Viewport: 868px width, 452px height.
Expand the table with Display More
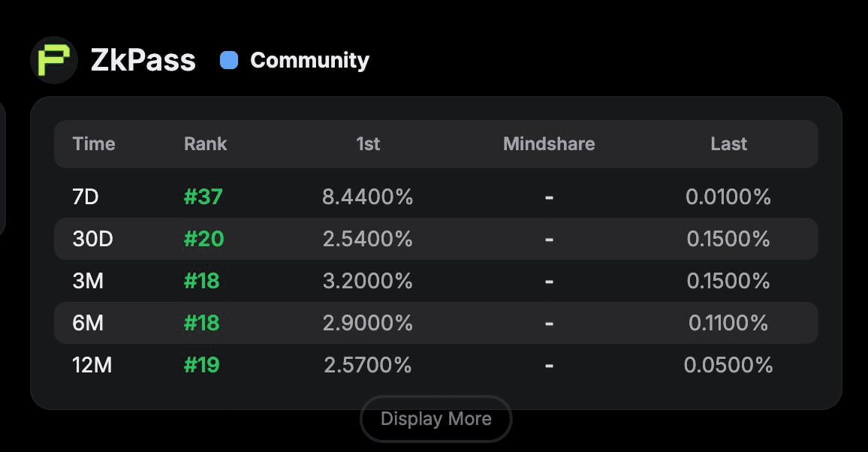tap(436, 419)
